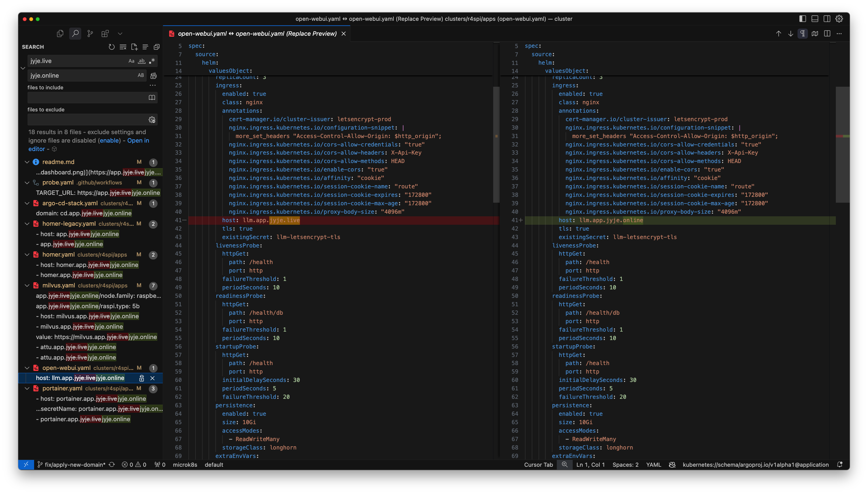Toggle Match Case in search

click(131, 61)
